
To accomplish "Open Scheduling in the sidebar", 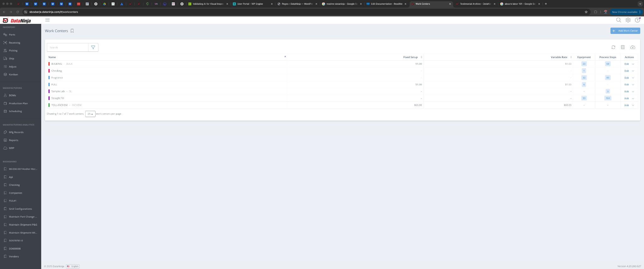I will [15, 111].
